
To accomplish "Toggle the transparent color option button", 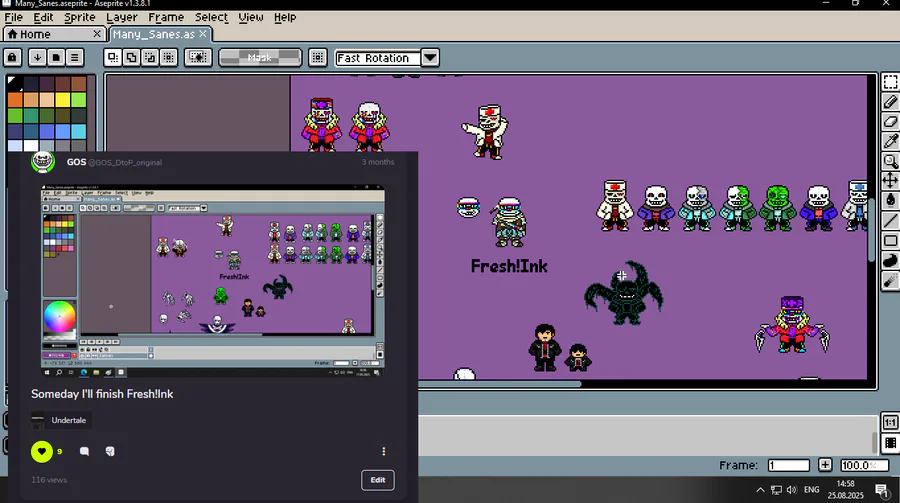I will pyautogui.click(x=198, y=57).
